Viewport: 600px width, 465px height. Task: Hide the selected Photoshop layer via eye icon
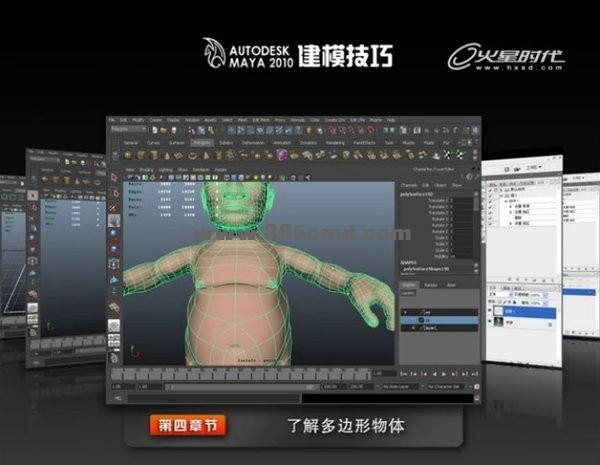[490, 311]
